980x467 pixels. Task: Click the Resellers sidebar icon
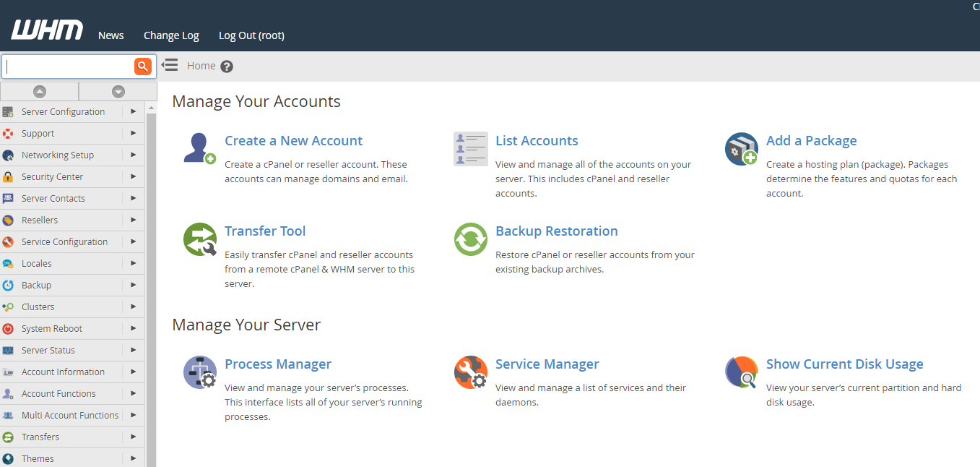[x=8, y=220]
